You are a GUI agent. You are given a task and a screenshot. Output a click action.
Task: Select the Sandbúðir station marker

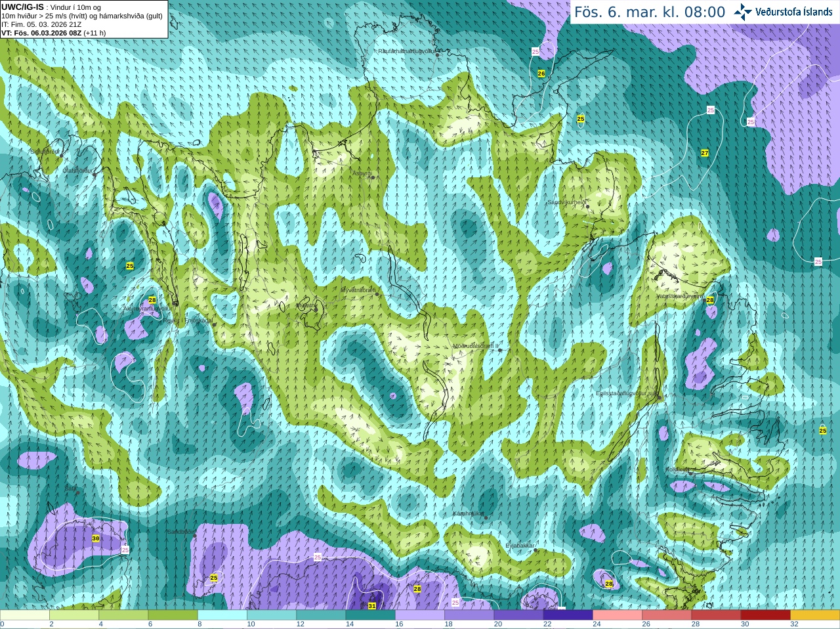click(x=194, y=536)
